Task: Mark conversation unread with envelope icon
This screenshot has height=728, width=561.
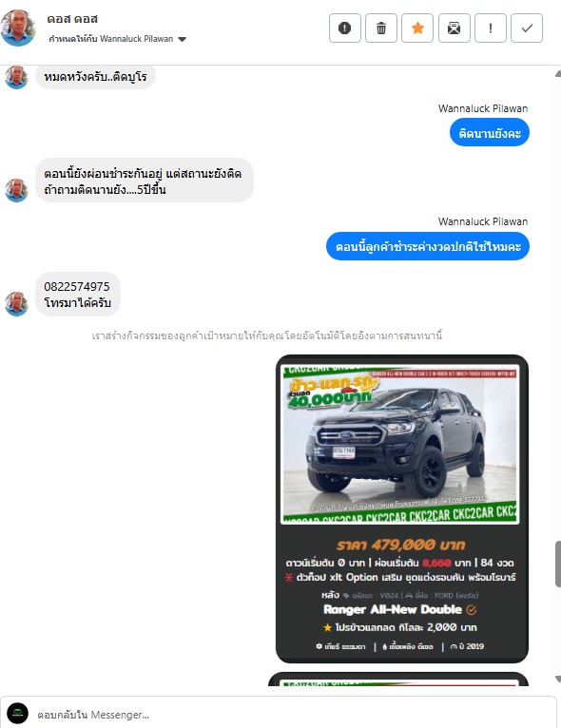Action: [x=455, y=29]
